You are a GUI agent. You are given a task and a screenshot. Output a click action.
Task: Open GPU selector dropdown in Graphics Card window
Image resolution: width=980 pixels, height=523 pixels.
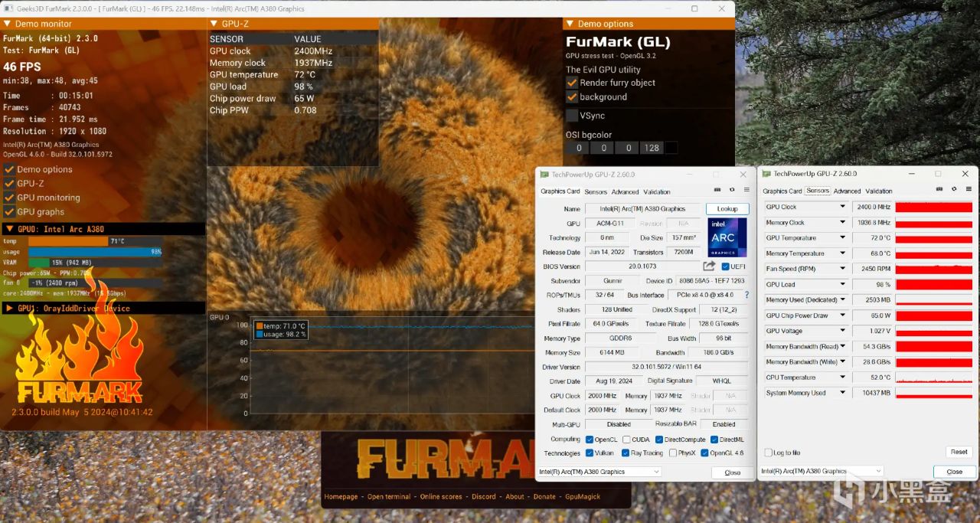click(x=599, y=472)
